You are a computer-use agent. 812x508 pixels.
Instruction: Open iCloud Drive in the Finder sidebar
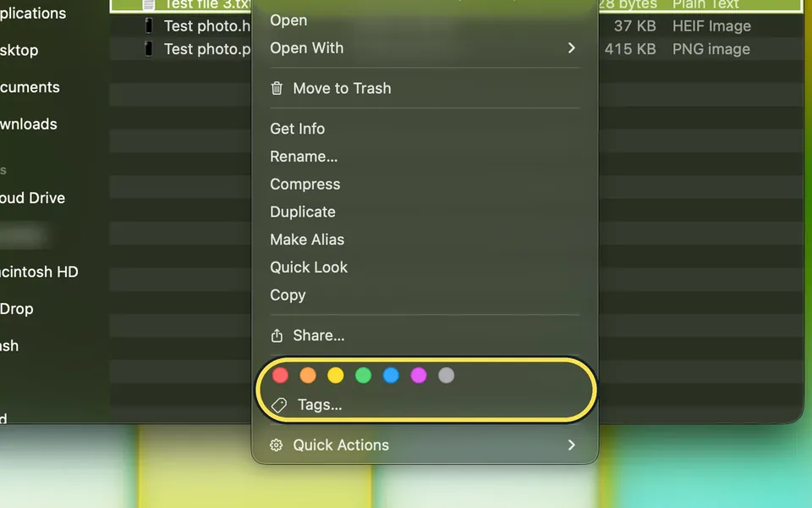33,198
